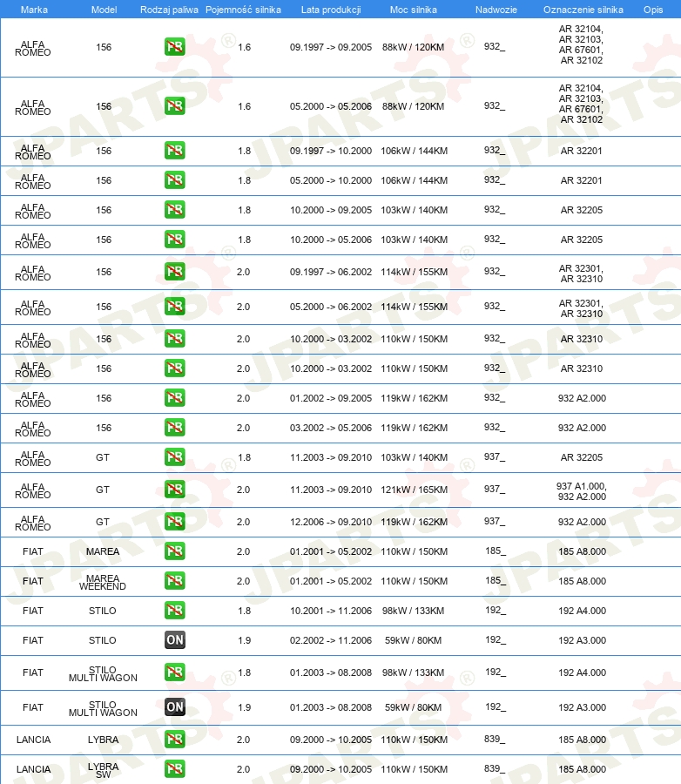This screenshot has height=784, width=681.
Task: Click the petrol icon for 156 1.6 05.2000 -> 05.2006
Action: click(174, 106)
